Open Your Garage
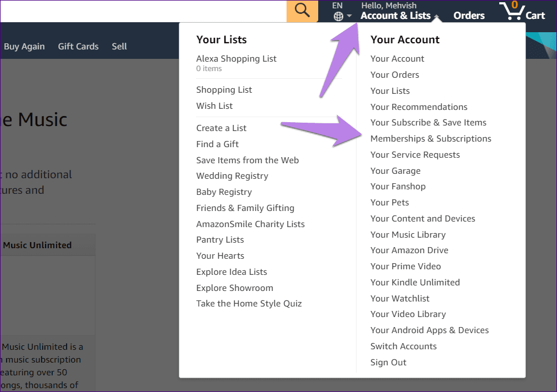 [x=395, y=171]
